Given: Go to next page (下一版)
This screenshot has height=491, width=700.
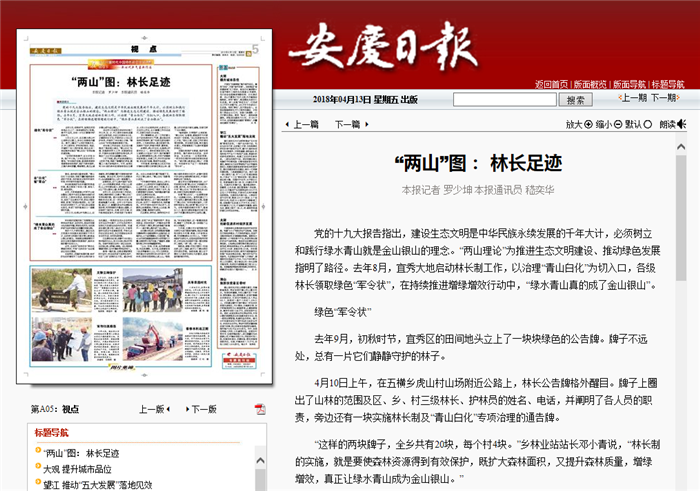Looking at the screenshot, I should coord(203,409).
